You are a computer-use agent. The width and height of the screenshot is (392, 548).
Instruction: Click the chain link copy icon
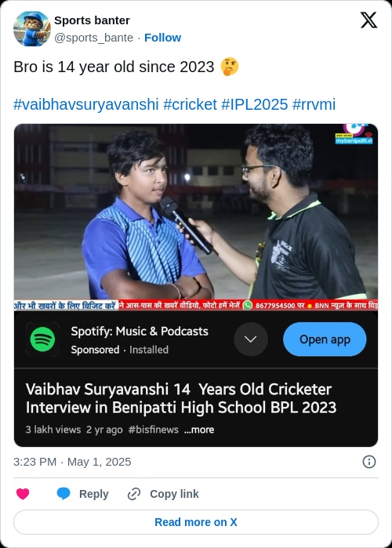point(134,494)
